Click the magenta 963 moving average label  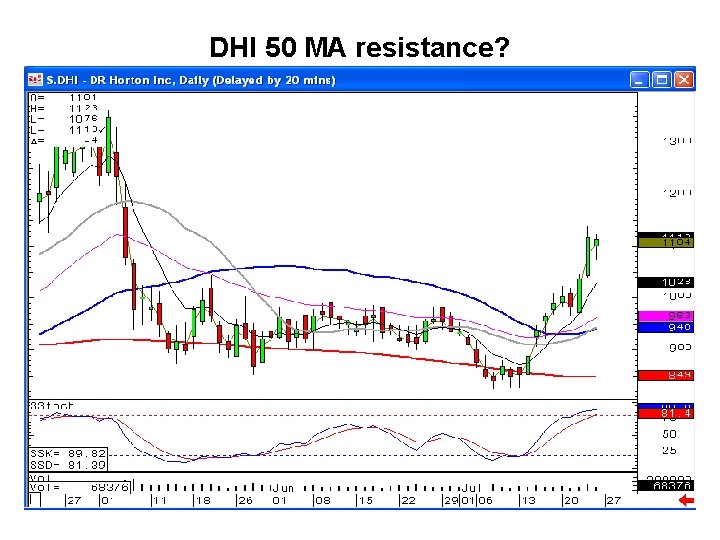[x=666, y=316]
